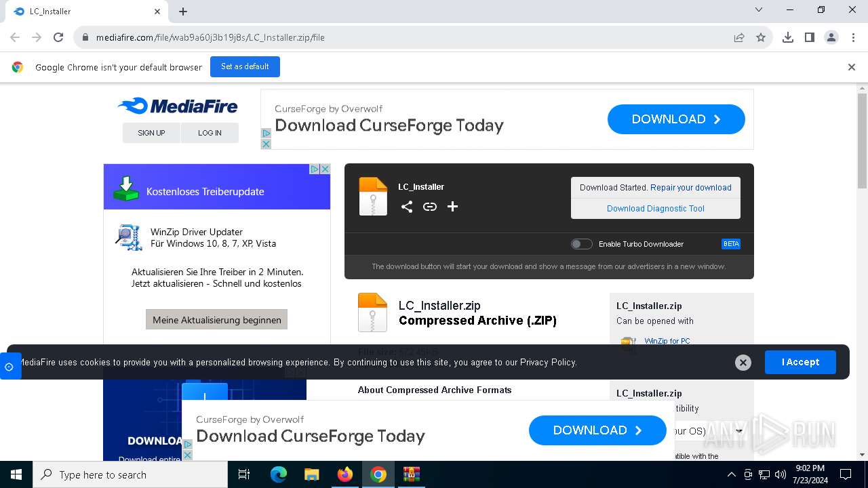Click Repair your download link
Viewport: 868px width, 488px height.
pyautogui.click(x=691, y=188)
